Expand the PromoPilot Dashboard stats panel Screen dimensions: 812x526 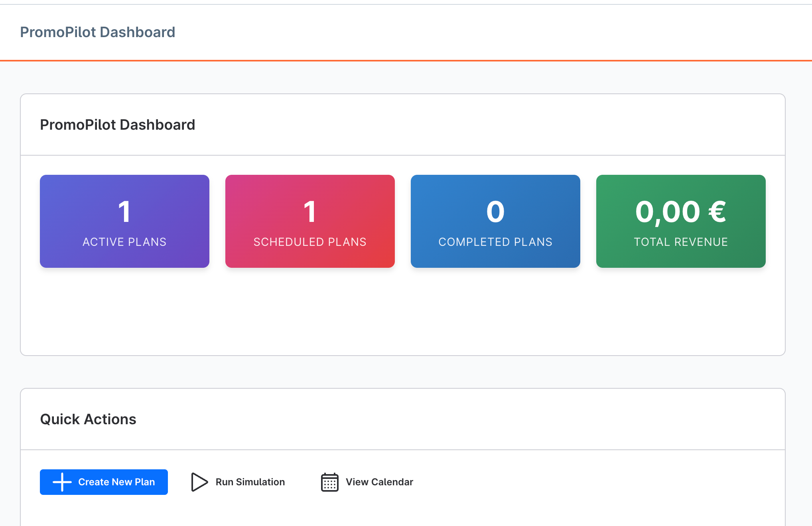coord(117,125)
